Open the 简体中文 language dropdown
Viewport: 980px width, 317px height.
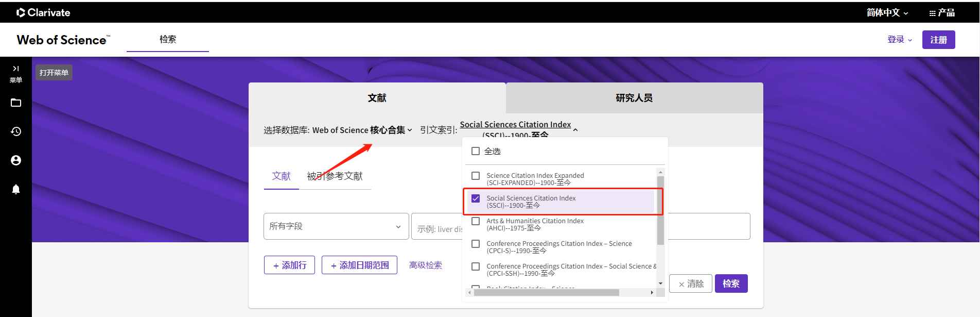click(x=887, y=12)
